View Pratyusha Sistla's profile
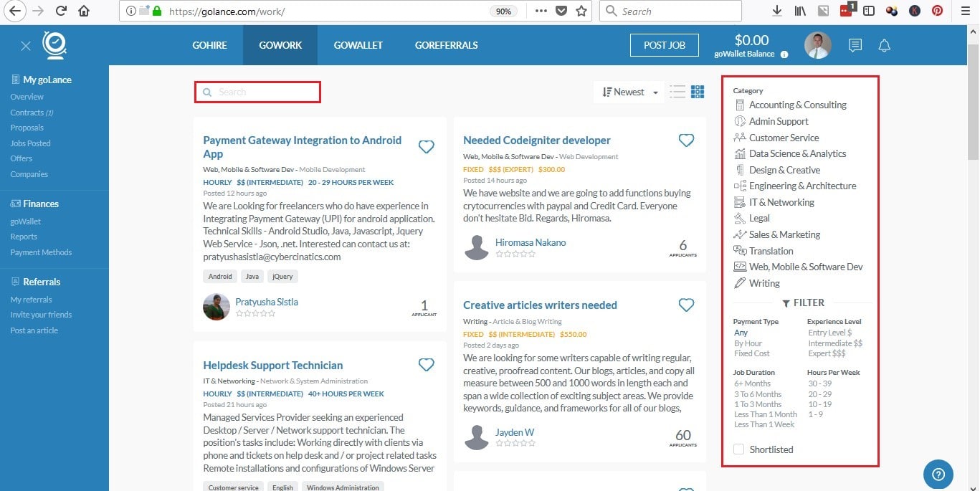980x491 pixels. (267, 302)
